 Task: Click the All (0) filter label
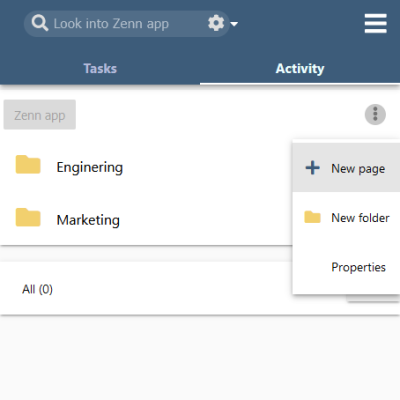point(37,289)
